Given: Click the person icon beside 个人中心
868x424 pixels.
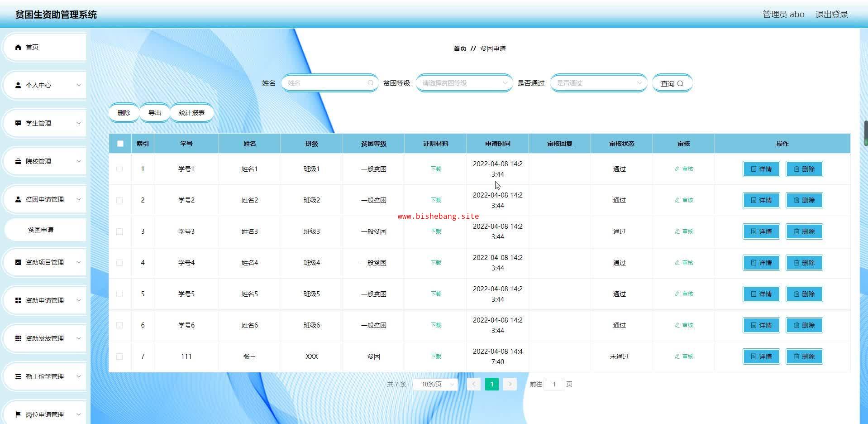Looking at the screenshot, I should click(18, 85).
